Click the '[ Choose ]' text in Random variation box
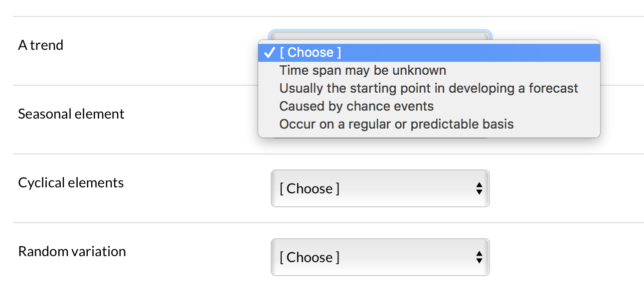 [x=308, y=257]
